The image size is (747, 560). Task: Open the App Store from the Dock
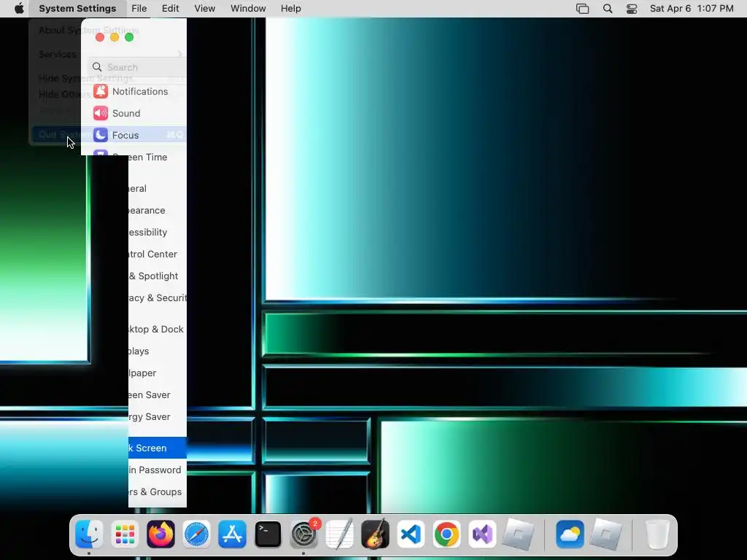pyautogui.click(x=232, y=534)
